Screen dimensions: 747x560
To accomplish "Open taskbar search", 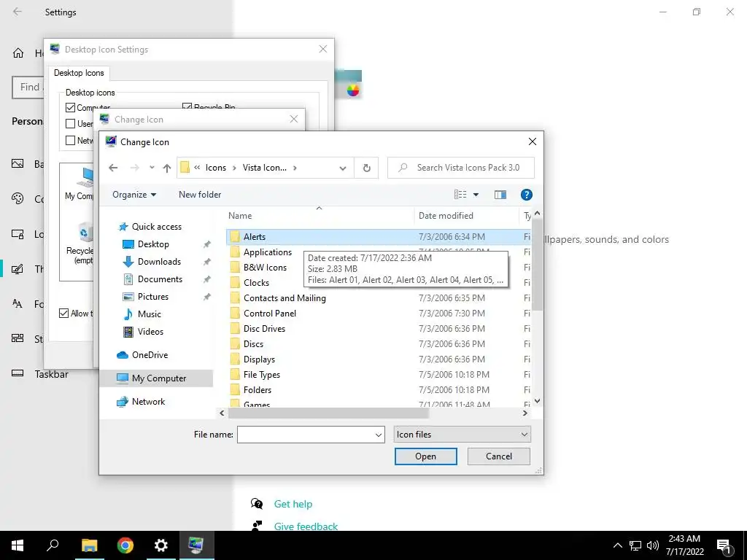I will (53, 545).
